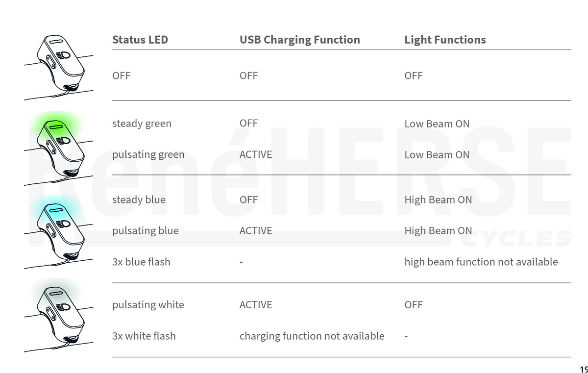Click the pulsating blue status text

coord(145,231)
